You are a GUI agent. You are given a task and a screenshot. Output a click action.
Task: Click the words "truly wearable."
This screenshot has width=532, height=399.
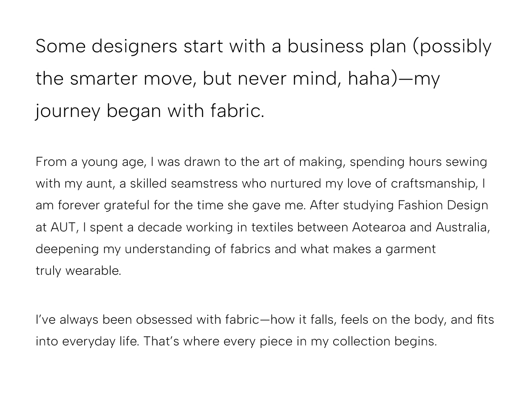click(78, 271)
